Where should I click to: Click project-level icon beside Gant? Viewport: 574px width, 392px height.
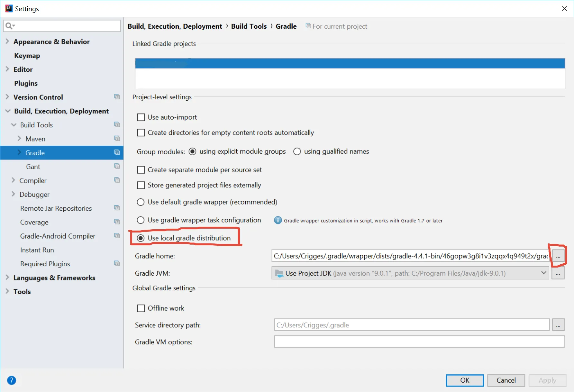coord(117,166)
